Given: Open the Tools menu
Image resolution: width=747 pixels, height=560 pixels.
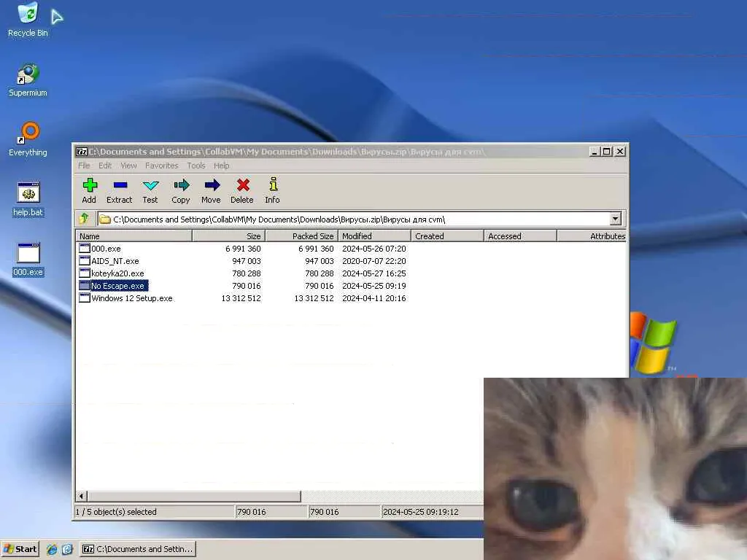Looking at the screenshot, I should [196, 166].
